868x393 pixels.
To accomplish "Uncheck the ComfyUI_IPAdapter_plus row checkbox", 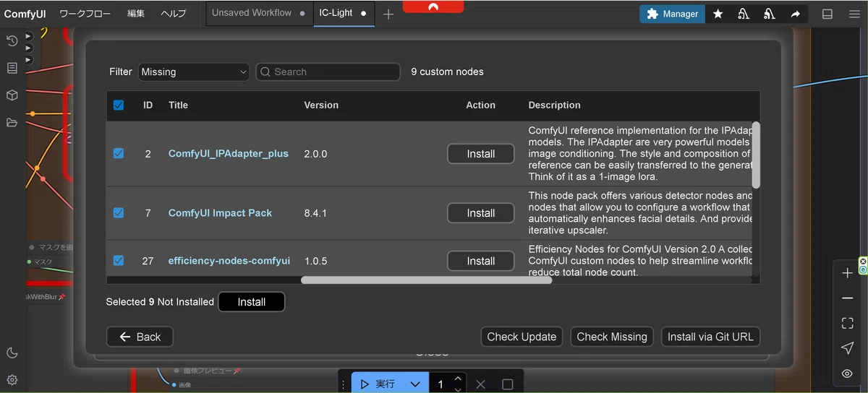I will coord(119,153).
